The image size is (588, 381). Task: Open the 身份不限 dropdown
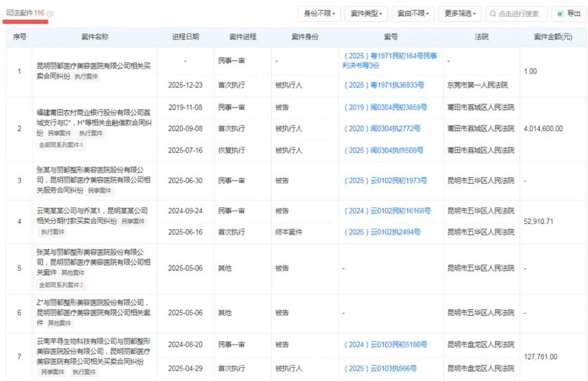tap(319, 14)
